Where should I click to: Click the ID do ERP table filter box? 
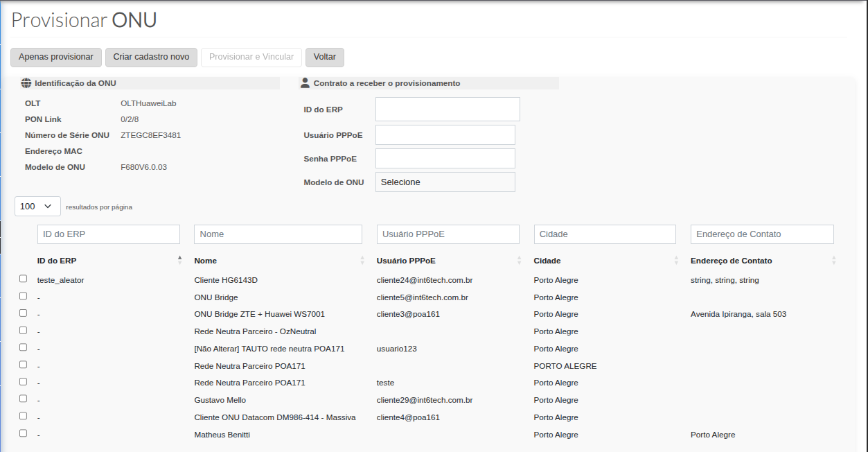109,234
